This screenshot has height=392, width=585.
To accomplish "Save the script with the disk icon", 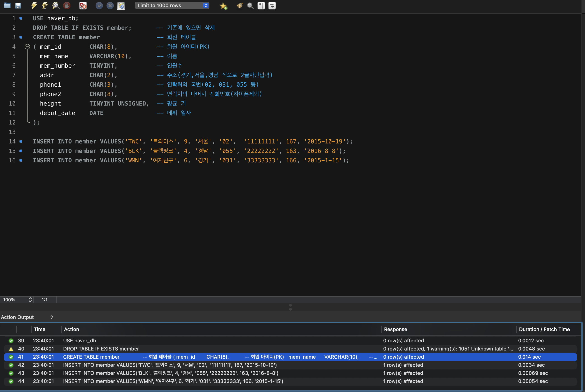I will 18,5.
